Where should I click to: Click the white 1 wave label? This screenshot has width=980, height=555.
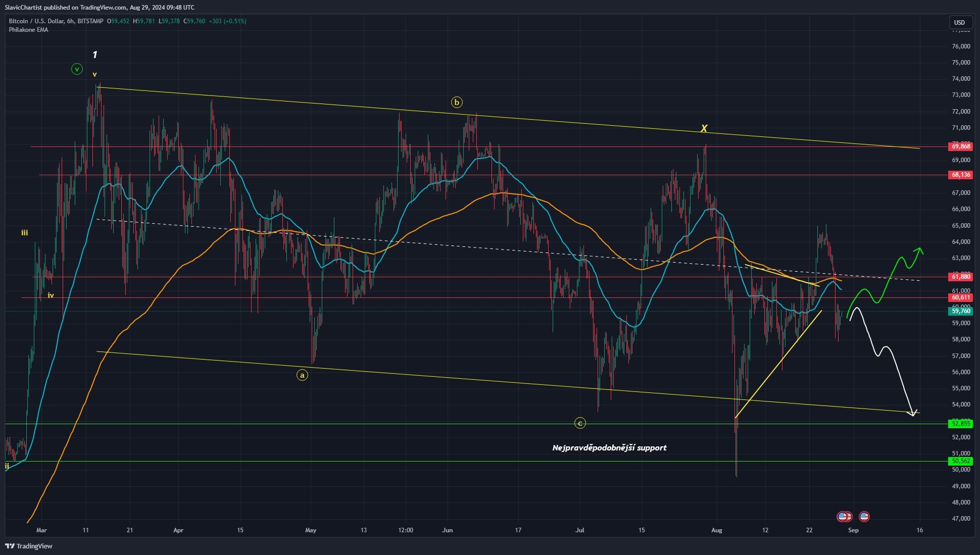pos(94,55)
